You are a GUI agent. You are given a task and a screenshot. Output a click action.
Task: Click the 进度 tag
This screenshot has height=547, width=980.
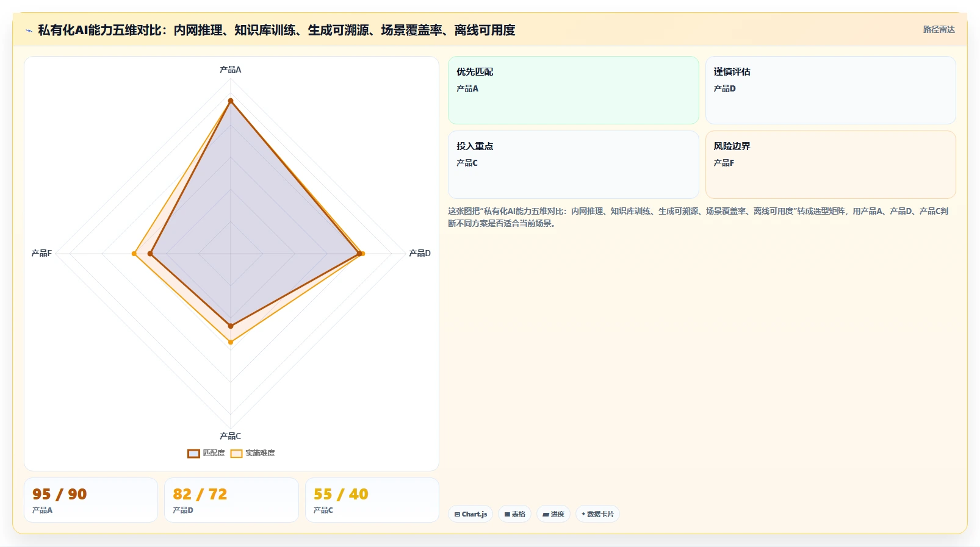coord(553,514)
